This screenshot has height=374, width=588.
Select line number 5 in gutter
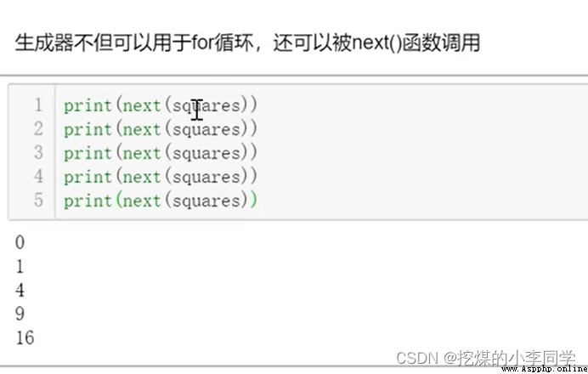point(38,200)
